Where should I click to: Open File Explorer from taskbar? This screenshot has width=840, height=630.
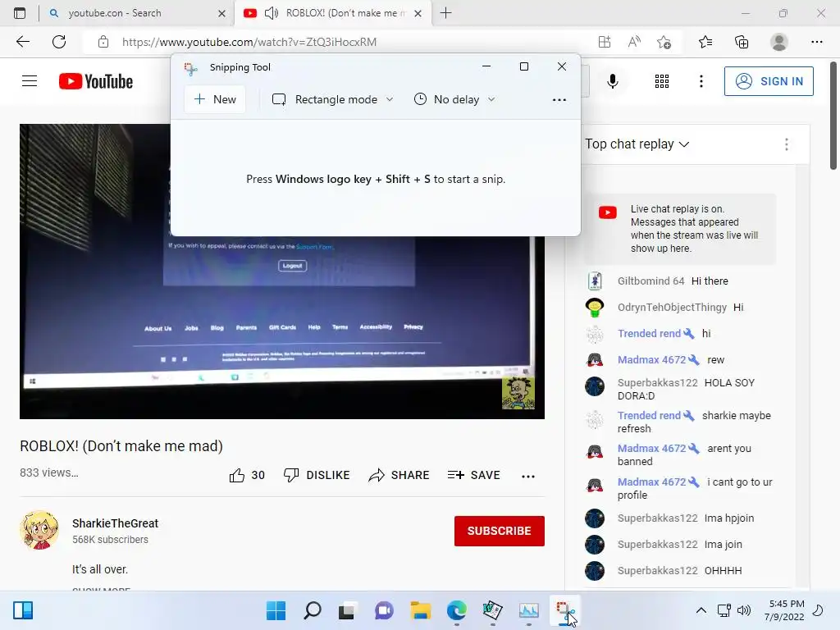[x=421, y=610]
